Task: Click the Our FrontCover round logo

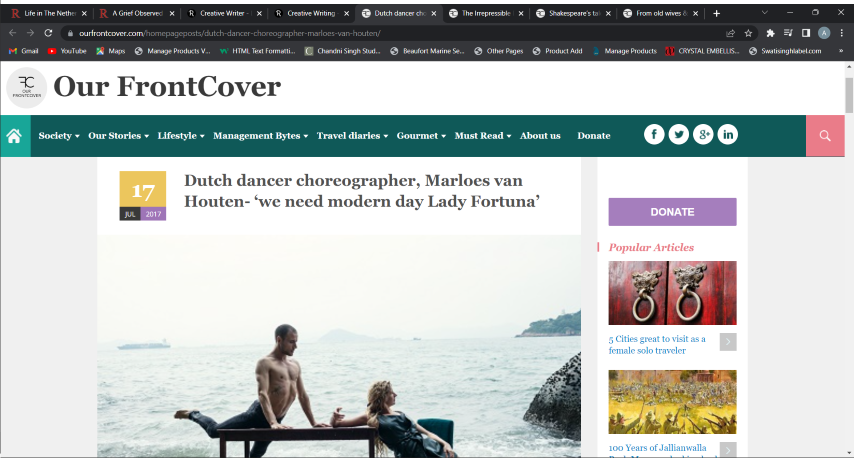Action: pos(26,87)
